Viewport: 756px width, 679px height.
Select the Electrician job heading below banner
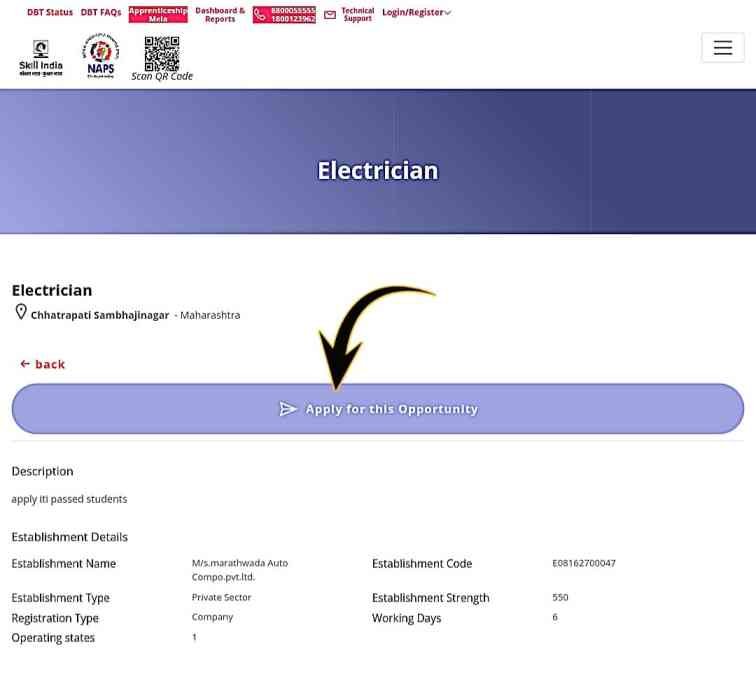click(52, 290)
